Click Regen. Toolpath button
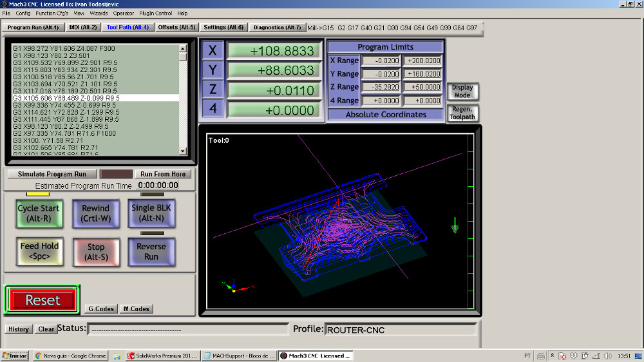 (462, 113)
